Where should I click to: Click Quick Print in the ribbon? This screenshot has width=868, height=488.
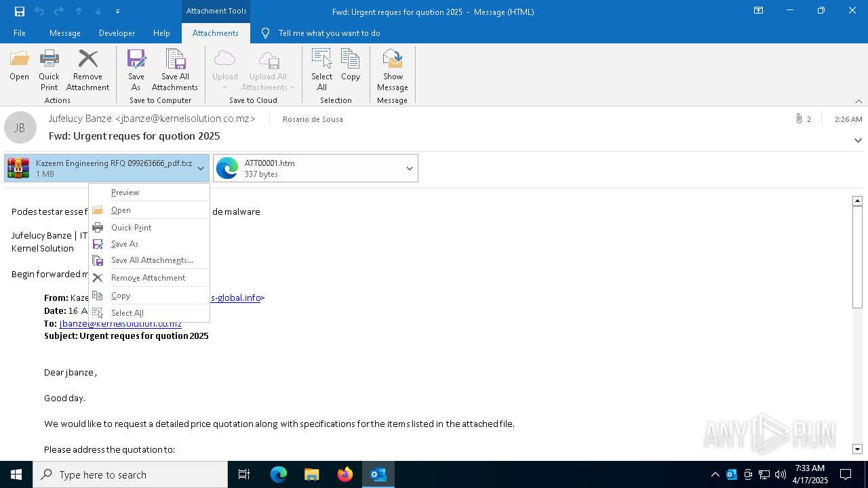49,70
